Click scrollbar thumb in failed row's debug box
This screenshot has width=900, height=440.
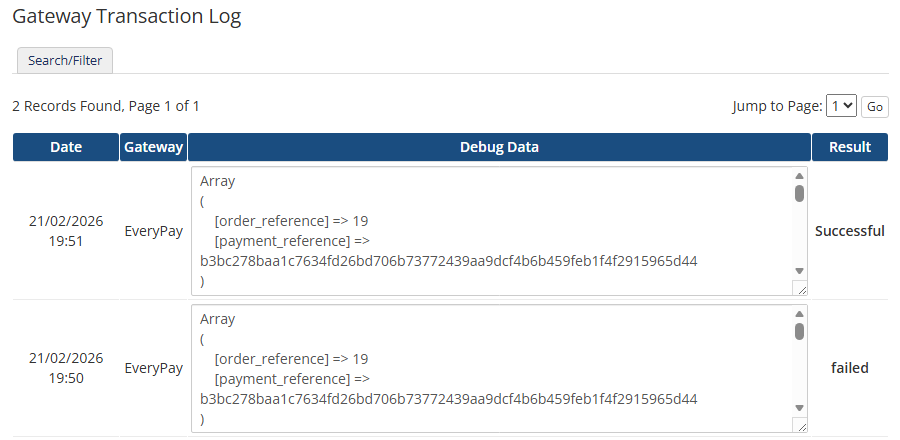pyautogui.click(x=799, y=331)
